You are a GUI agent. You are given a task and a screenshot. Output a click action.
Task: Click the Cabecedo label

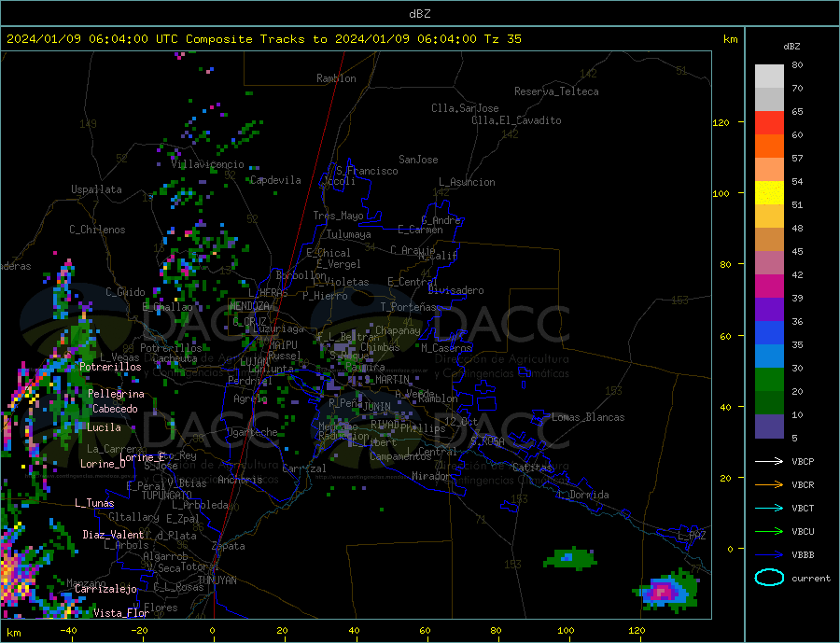[115, 409]
